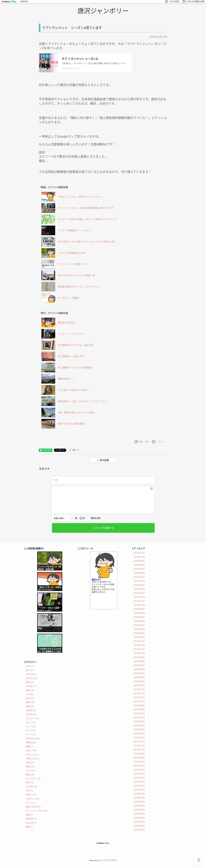Screen dimensions: 206x868
Task: Open 大阪・関西万博にいきました〜長新〜 link
Action: click(x=76, y=412)
